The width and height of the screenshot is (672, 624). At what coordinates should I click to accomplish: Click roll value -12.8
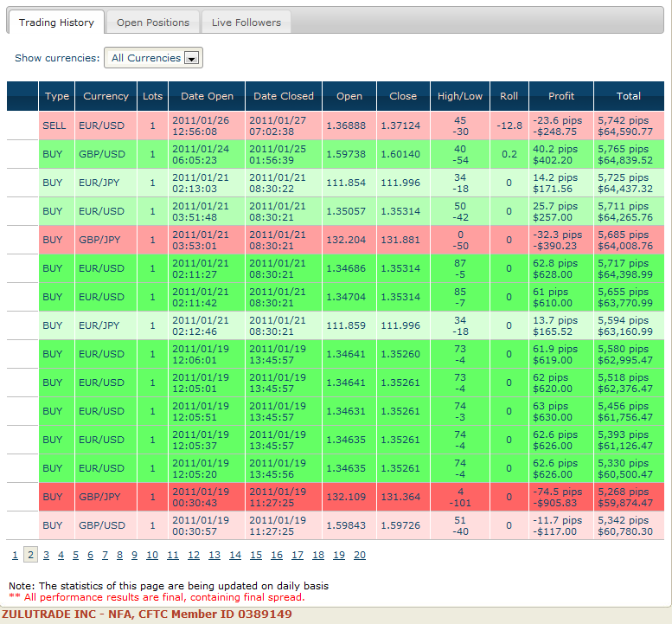tap(509, 125)
